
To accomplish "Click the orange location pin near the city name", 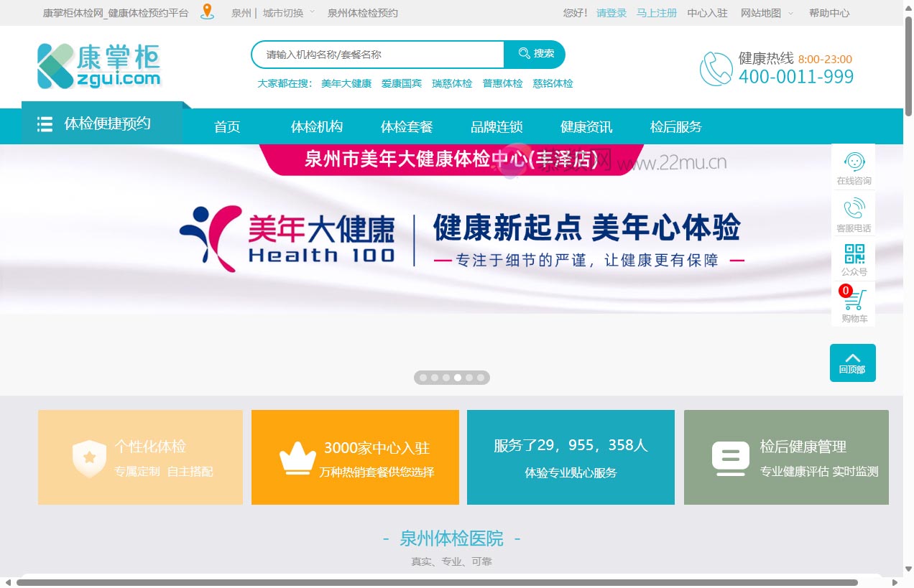I will [208, 12].
